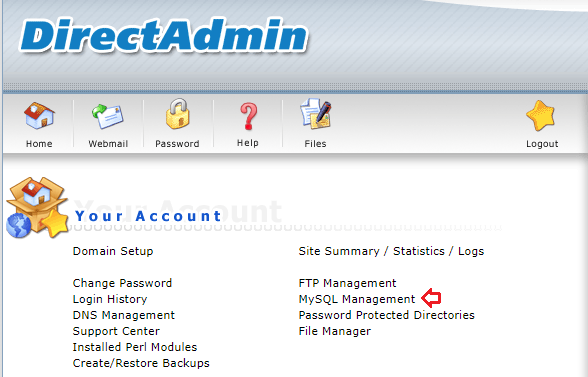Go to Support Center

click(x=116, y=331)
